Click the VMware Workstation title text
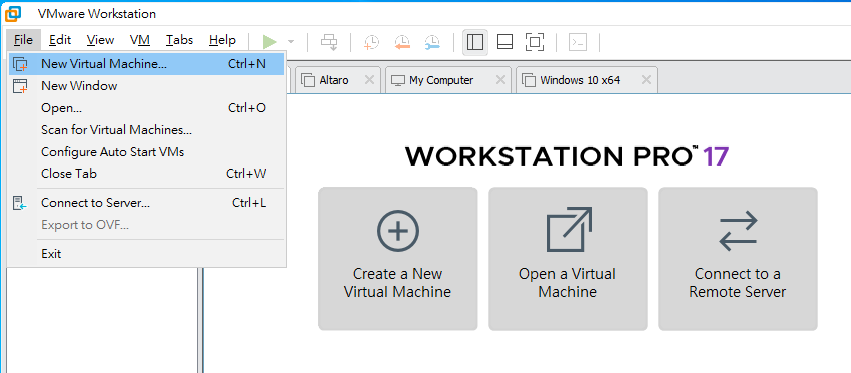The image size is (851, 373). coord(97,14)
